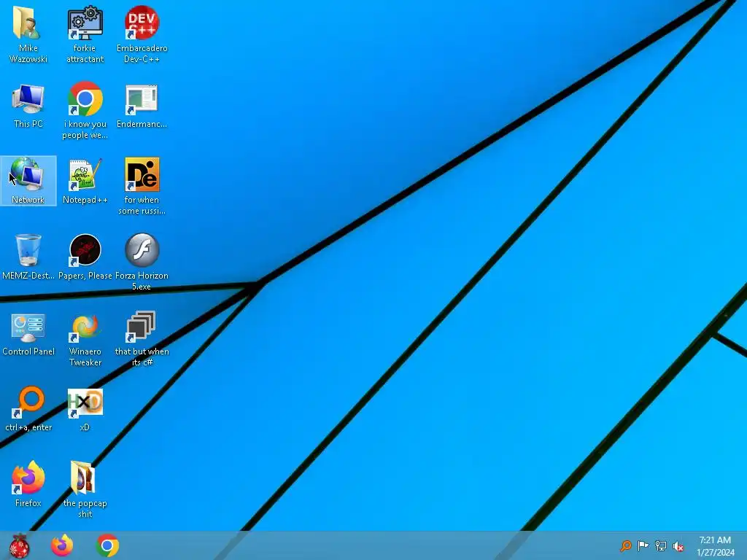Select the Endermanc... shortcut icon
The height and width of the screenshot is (560, 747).
(142, 106)
